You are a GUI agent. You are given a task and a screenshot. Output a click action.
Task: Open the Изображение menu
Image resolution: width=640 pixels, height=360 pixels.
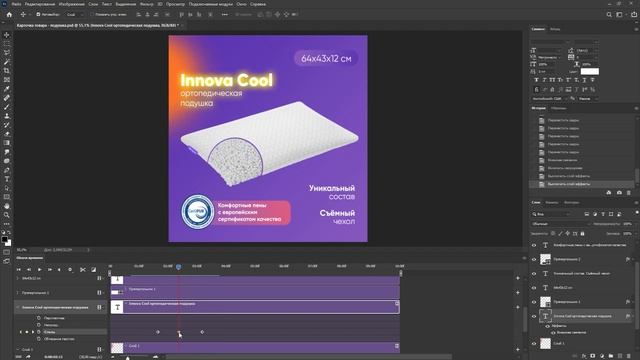(x=71, y=4)
